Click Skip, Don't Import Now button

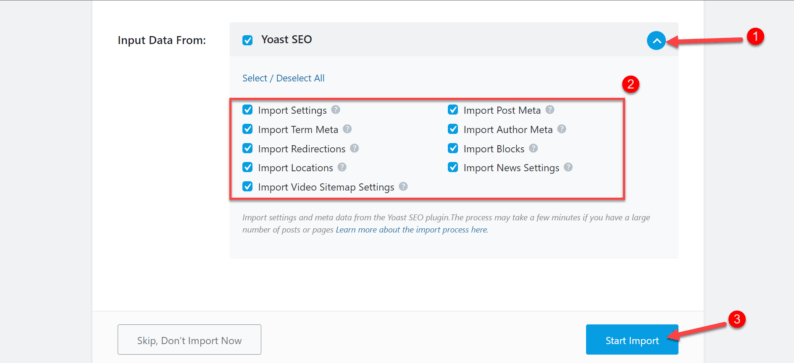tap(189, 340)
